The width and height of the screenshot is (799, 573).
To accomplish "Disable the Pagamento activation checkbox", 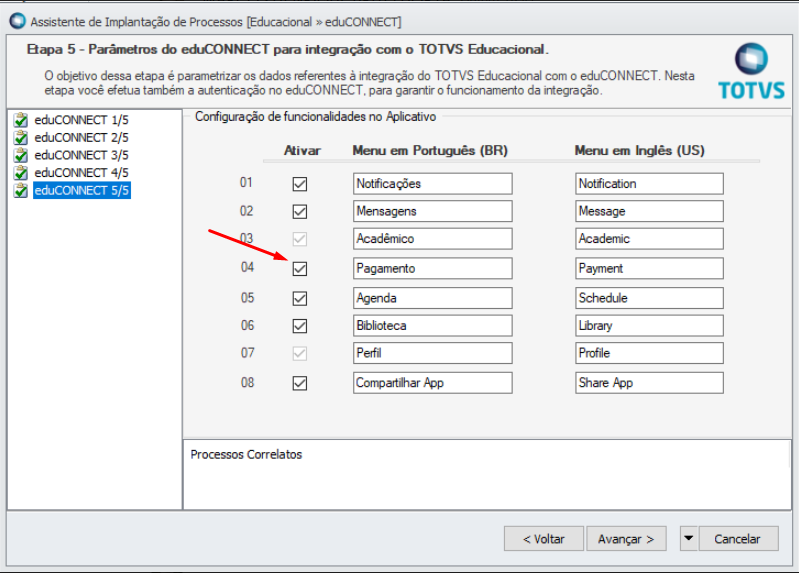I will point(300,269).
